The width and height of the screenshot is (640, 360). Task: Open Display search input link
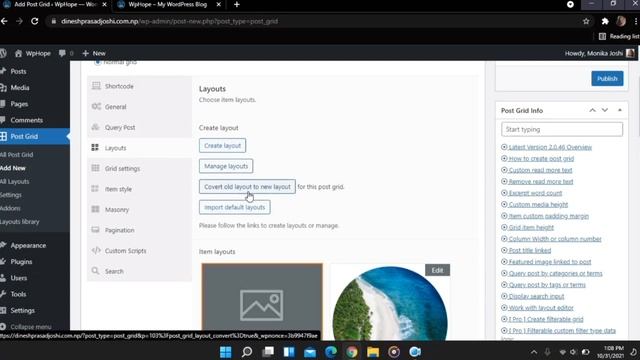coord(536,296)
